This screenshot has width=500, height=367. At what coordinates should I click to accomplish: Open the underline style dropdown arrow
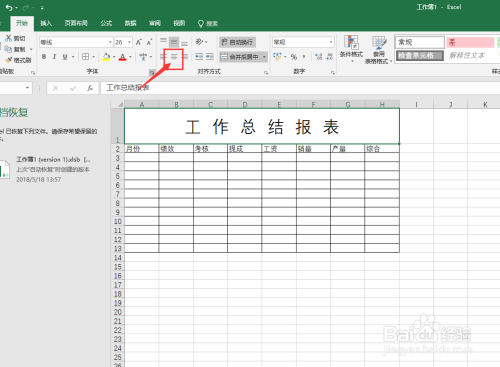click(73, 57)
